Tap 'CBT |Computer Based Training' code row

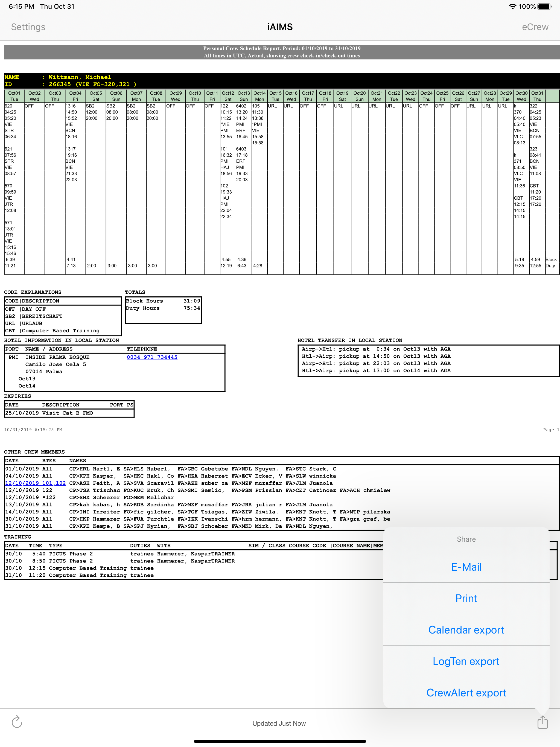coord(52,331)
